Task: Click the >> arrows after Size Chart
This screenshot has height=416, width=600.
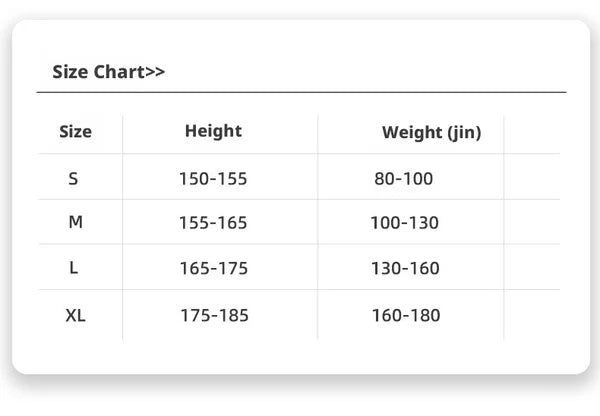Action: coord(155,72)
